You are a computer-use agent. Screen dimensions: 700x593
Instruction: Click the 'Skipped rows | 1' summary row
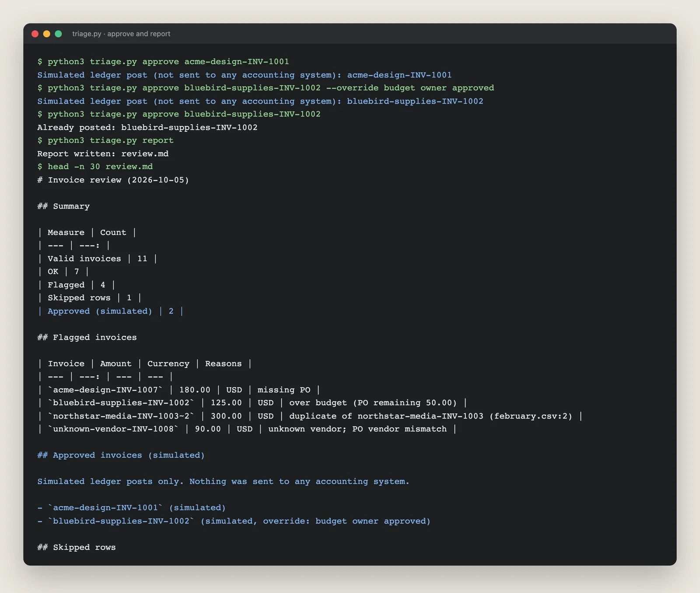tap(90, 298)
